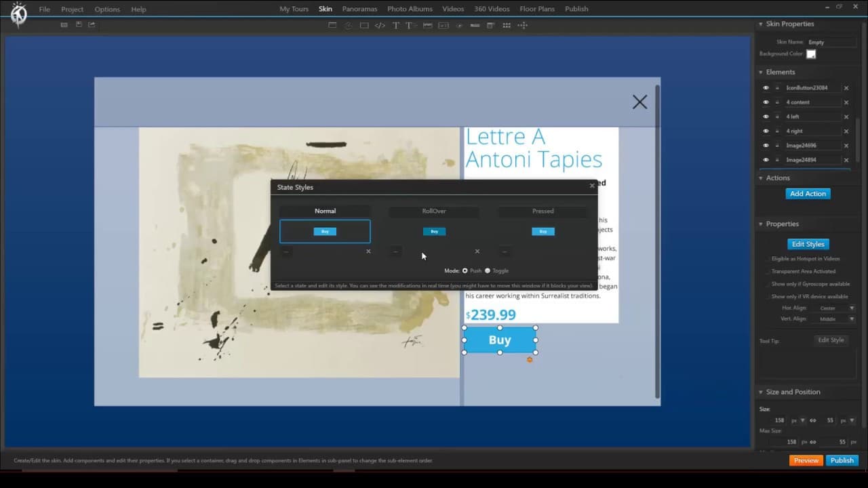This screenshot has width=868, height=488.
Task: Hide the 4 content element
Action: (x=766, y=102)
